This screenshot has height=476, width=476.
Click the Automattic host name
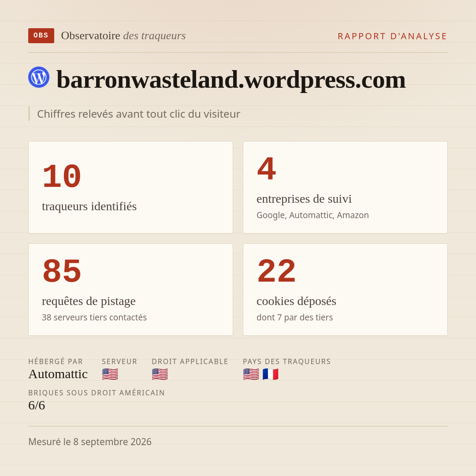click(58, 374)
